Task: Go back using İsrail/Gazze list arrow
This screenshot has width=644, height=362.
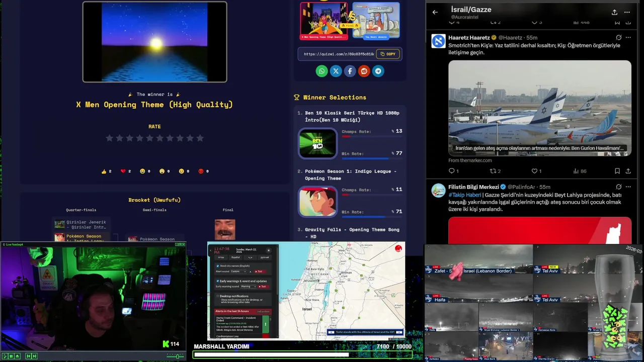Action: click(435, 12)
